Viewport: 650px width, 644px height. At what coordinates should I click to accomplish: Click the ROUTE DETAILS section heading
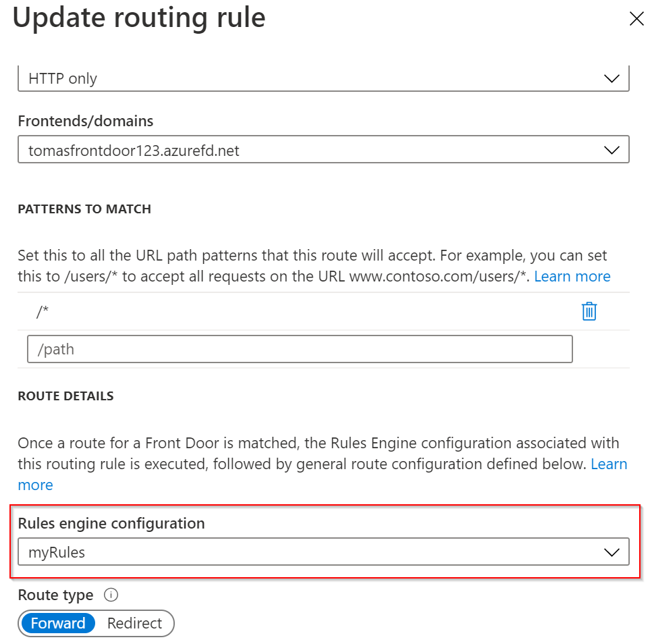[x=65, y=396]
